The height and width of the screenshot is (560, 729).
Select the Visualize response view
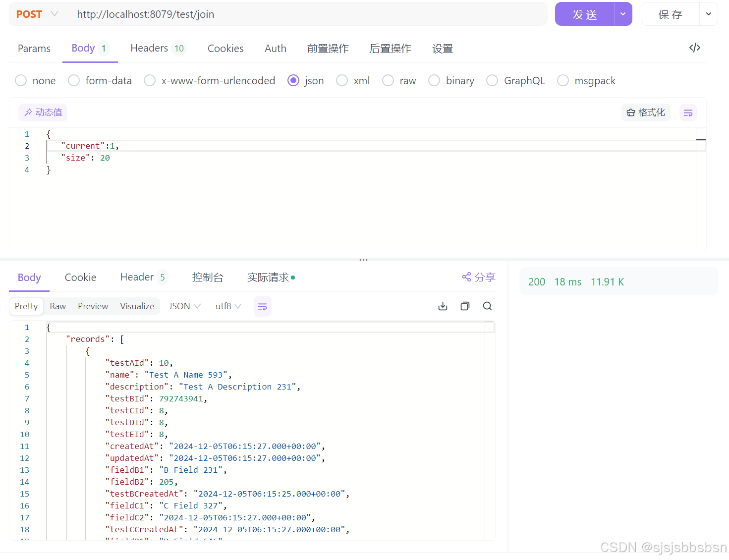137,306
